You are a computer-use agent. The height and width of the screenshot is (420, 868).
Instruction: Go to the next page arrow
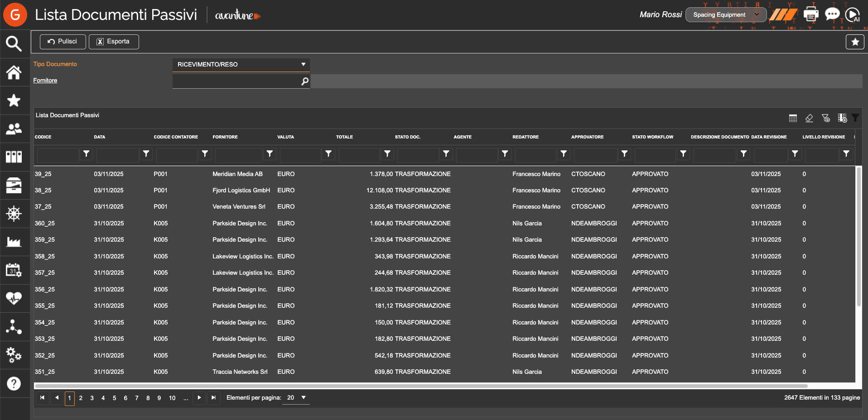pos(199,398)
